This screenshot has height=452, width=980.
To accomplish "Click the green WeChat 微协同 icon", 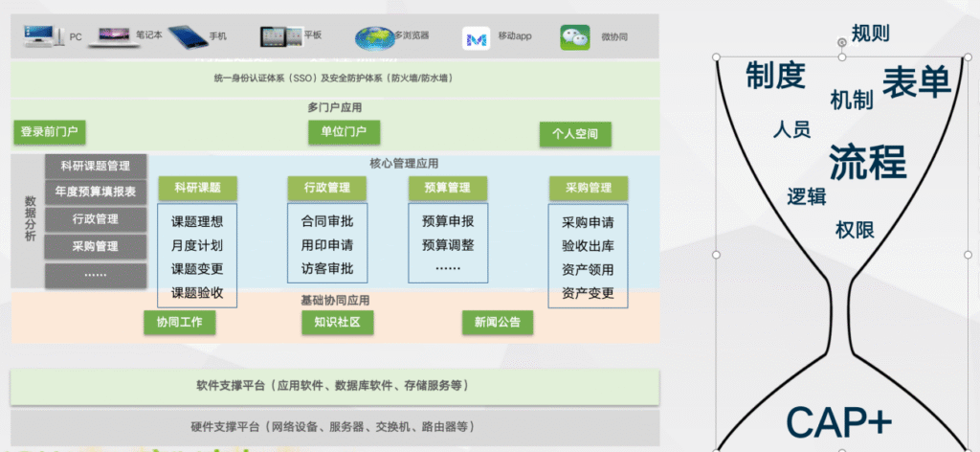I will coord(573,37).
